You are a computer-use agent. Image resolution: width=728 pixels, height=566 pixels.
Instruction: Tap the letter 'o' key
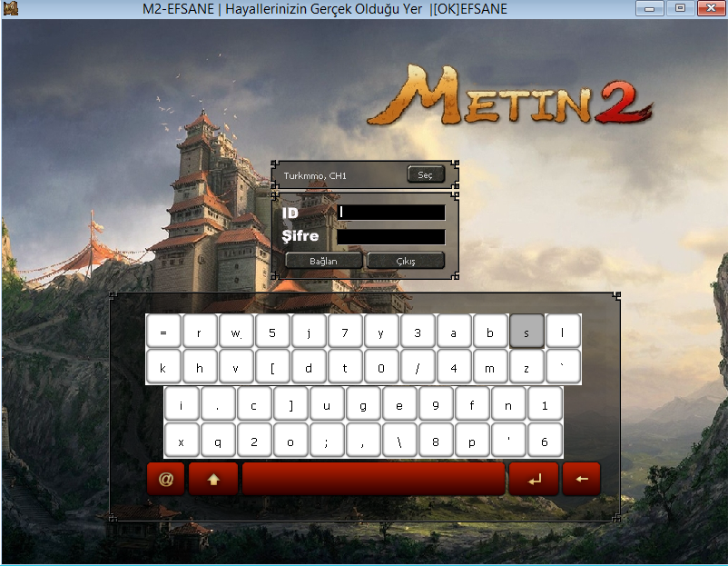[x=290, y=441]
